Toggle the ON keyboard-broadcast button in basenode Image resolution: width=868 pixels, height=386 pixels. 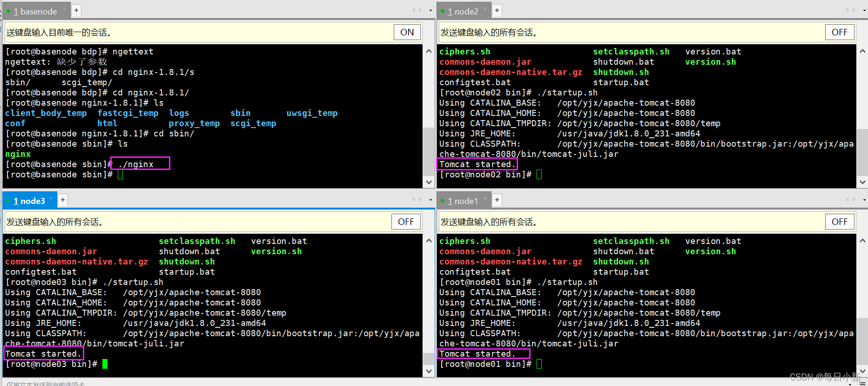pos(407,32)
